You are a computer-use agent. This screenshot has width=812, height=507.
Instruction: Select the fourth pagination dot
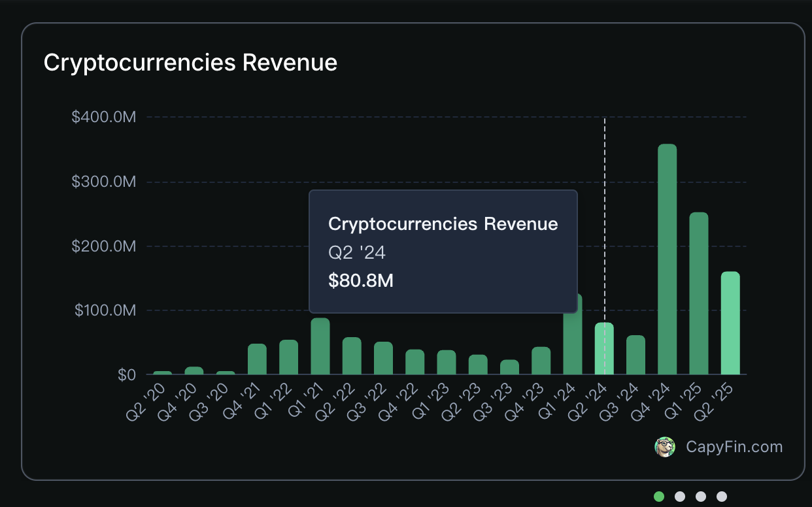(721, 497)
